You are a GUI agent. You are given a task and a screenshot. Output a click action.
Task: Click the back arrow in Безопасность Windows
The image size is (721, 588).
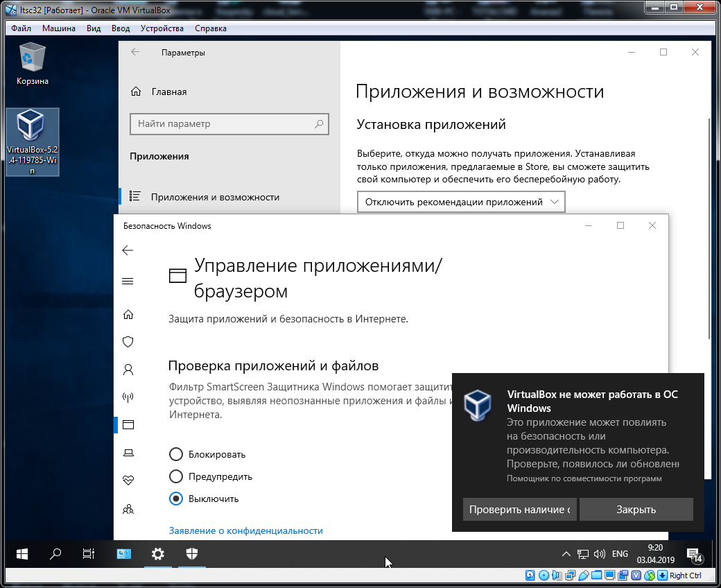[128, 250]
